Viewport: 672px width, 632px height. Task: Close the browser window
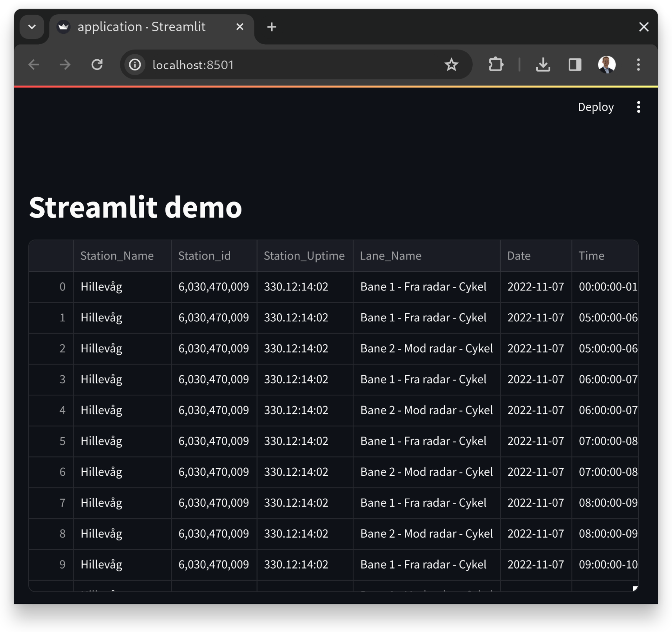pyautogui.click(x=644, y=27)
